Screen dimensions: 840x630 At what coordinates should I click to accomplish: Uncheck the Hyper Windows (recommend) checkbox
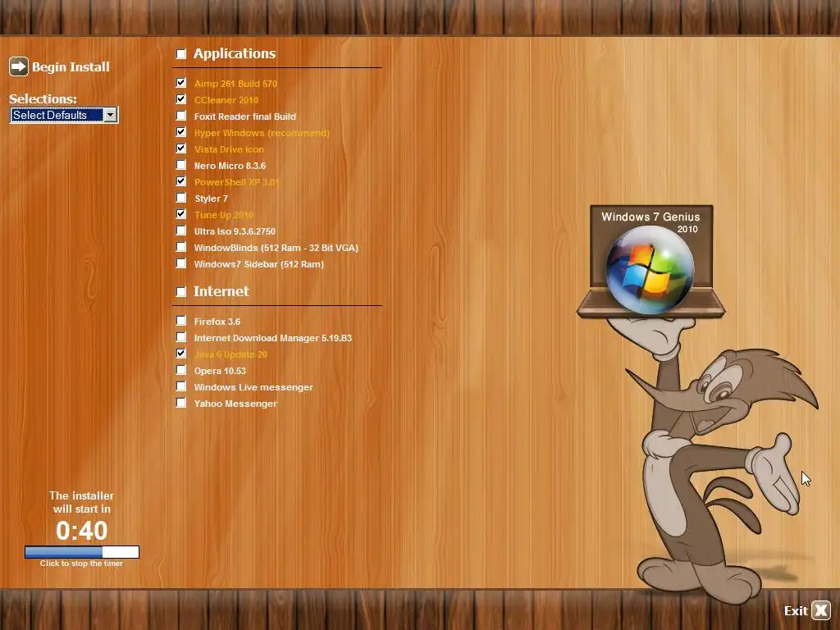[x=181, y=132]
